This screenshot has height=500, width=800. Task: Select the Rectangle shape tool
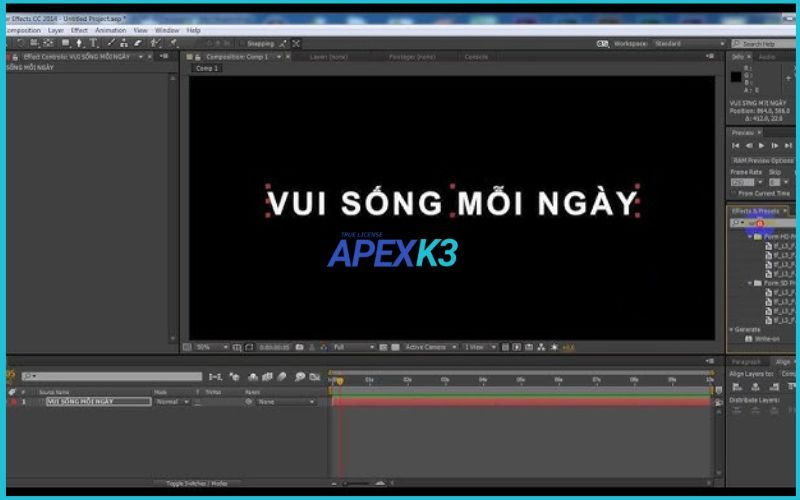(64, 43)
